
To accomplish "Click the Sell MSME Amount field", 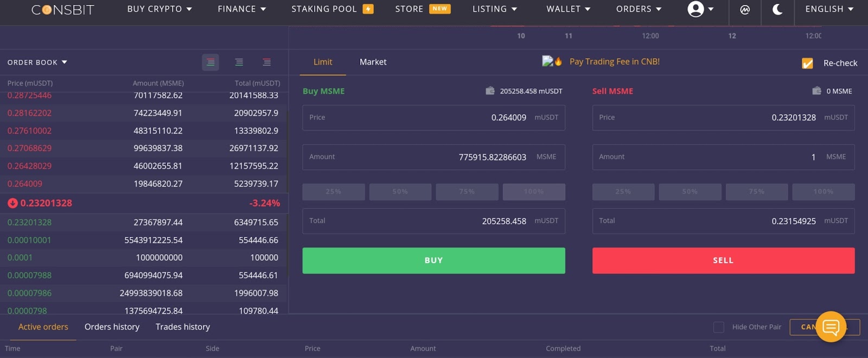I will pyautogui.click(x=723, y=157).
